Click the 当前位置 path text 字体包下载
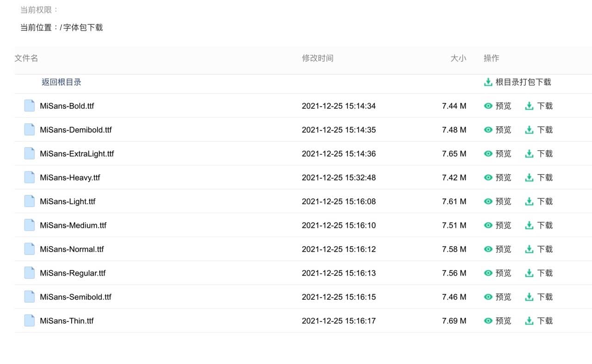Viewport: 592px width, 364px height. pyautogui.click(x=83, y=27)
